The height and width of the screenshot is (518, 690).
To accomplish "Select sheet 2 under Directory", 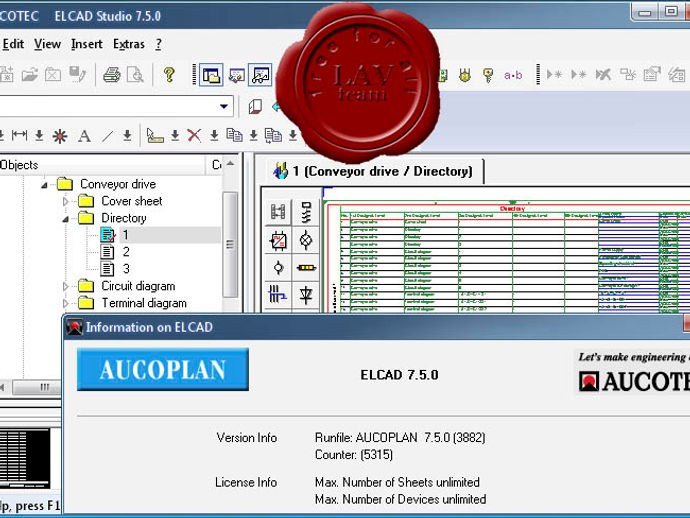I will pos(126,252).
